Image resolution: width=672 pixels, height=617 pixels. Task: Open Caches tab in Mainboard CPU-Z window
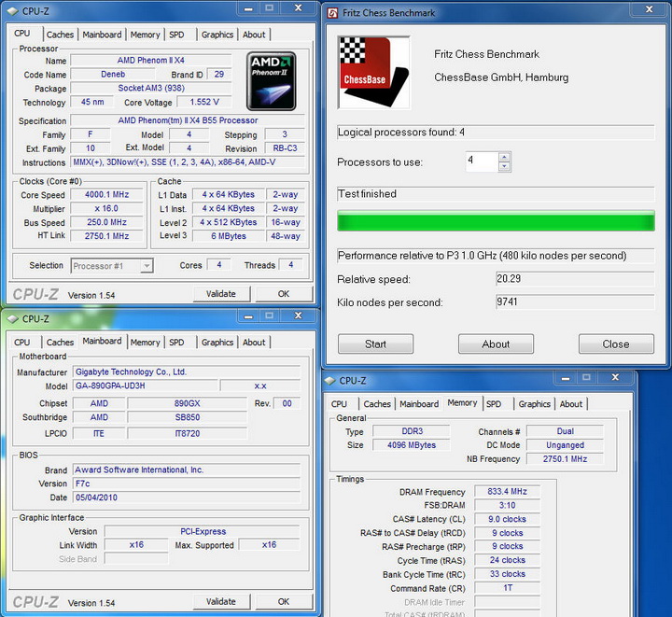60,343
